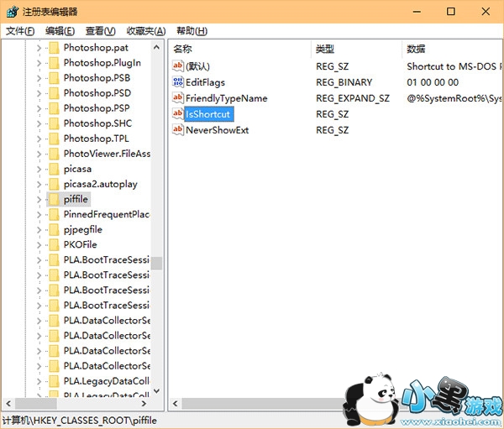The height and width of the screenshot is (429, 504).
Task: Select the piffile key label
Action: click(x=76, y=199)
